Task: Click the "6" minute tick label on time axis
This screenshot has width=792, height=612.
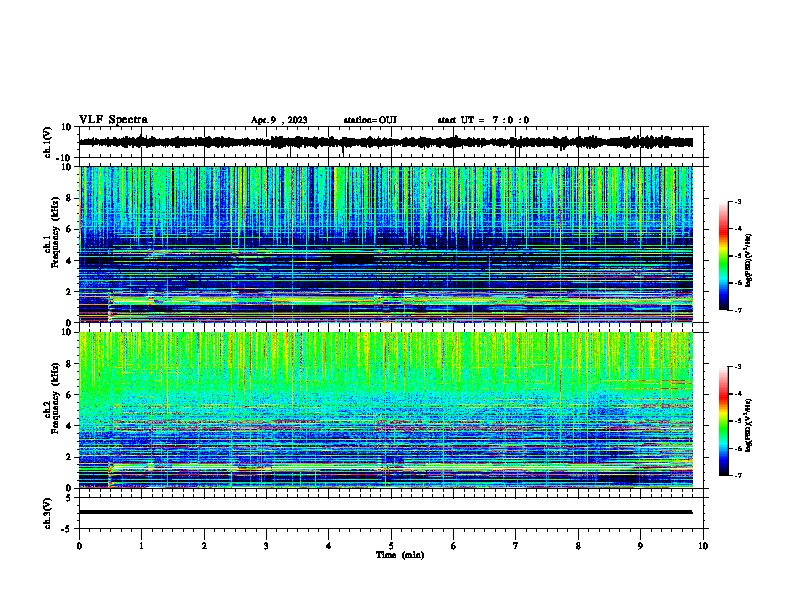Action: [454, 546]
